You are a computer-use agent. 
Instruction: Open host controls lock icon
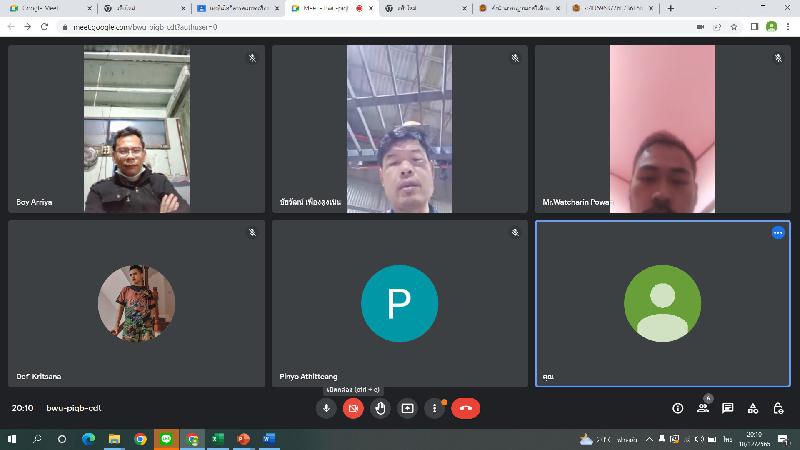[x=778, y=408]
